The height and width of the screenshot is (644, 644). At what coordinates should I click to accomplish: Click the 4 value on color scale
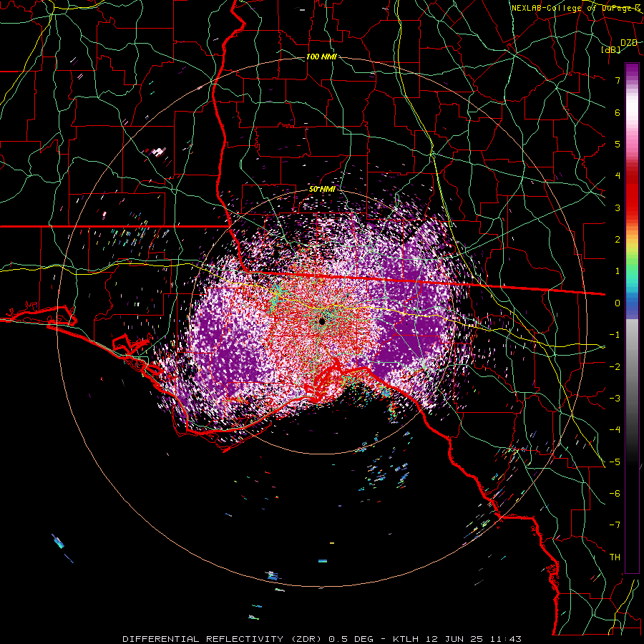tap(618, 176)
